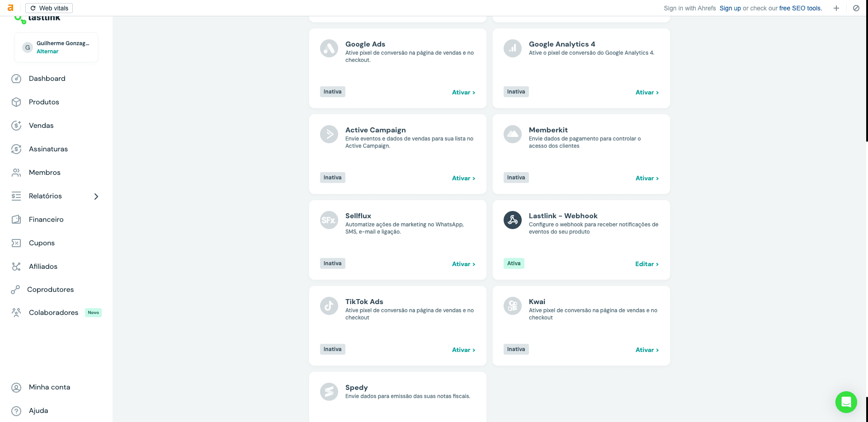The height and width of the screenshot is (422, 868).
Task: Click Ativar on the TikTok Ads card
Action: [x=463, y=350]
